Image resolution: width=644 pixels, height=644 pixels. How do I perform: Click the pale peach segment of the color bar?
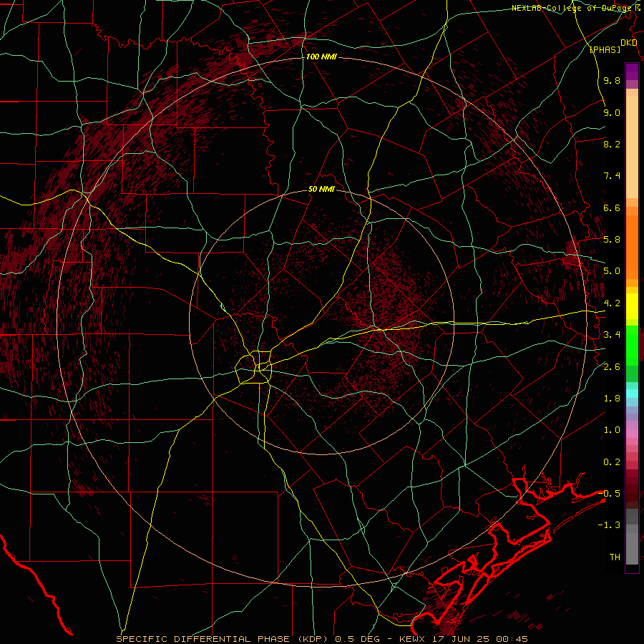coord(632,147)
